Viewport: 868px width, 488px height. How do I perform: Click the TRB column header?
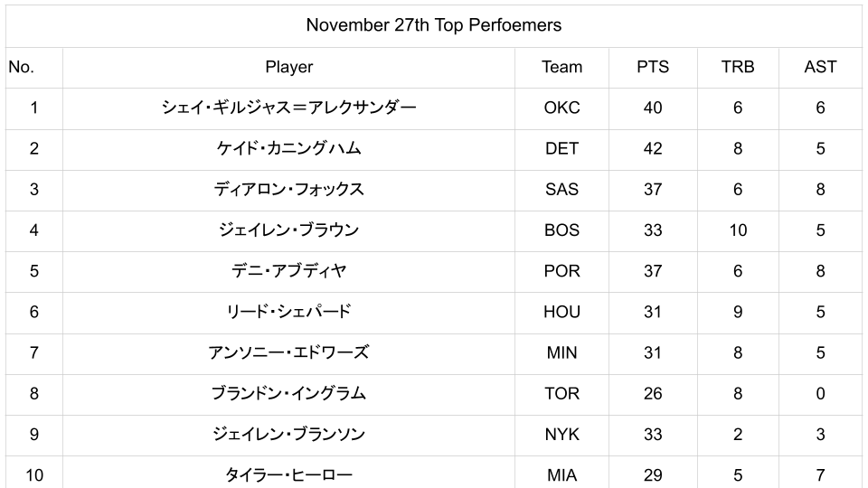pyautogui.click(x=738, y=67)
